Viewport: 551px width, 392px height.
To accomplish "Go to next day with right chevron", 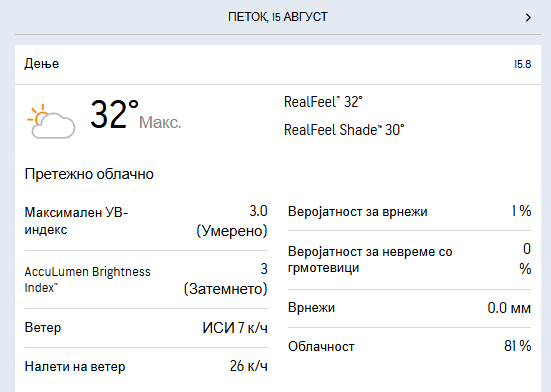I will [x=528, y=17].
